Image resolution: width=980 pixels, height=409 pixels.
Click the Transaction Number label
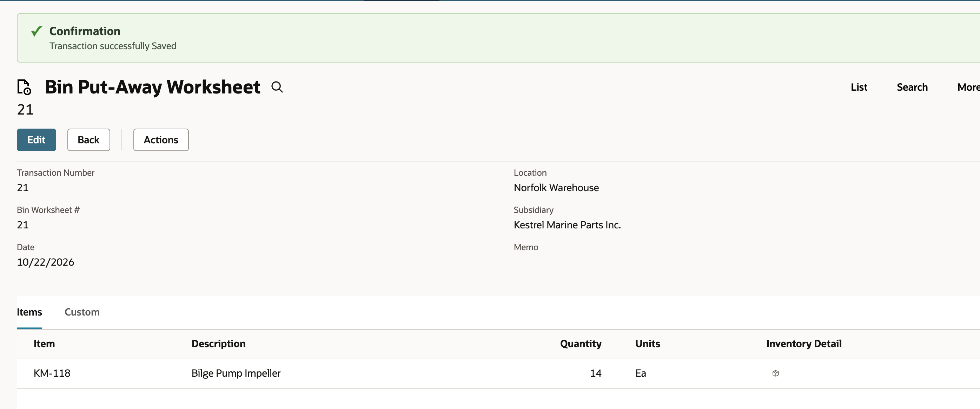pyautogui.click(x=55, y=173)
